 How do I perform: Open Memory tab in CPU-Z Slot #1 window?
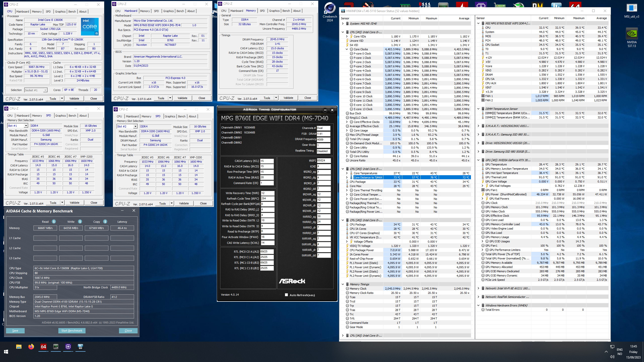click(x=37, y=116)
